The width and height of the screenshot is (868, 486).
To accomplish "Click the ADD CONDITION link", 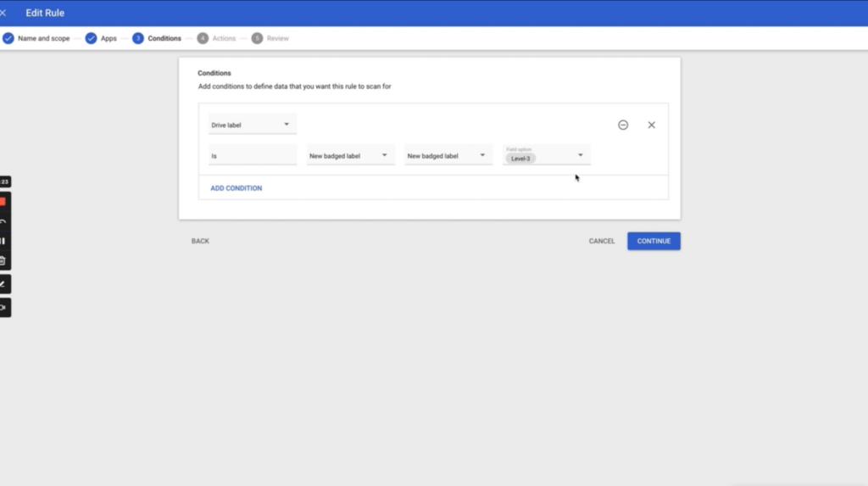I will tap(236, 188).
